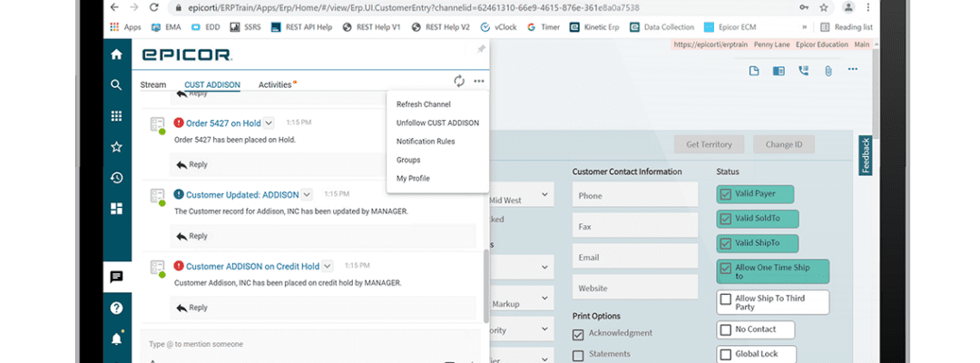Click the saved password key icon
This screenshot has width=980, height=363.
pos(803,7)
